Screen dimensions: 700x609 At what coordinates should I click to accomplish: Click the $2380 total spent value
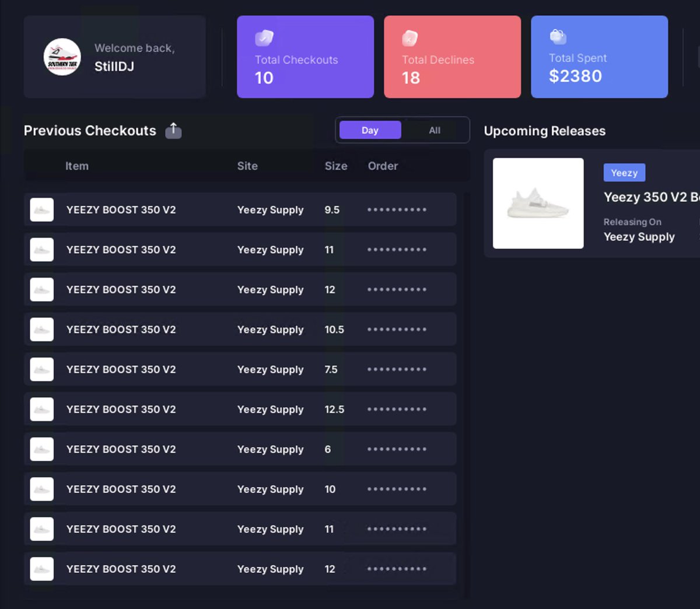click(575, 76)
